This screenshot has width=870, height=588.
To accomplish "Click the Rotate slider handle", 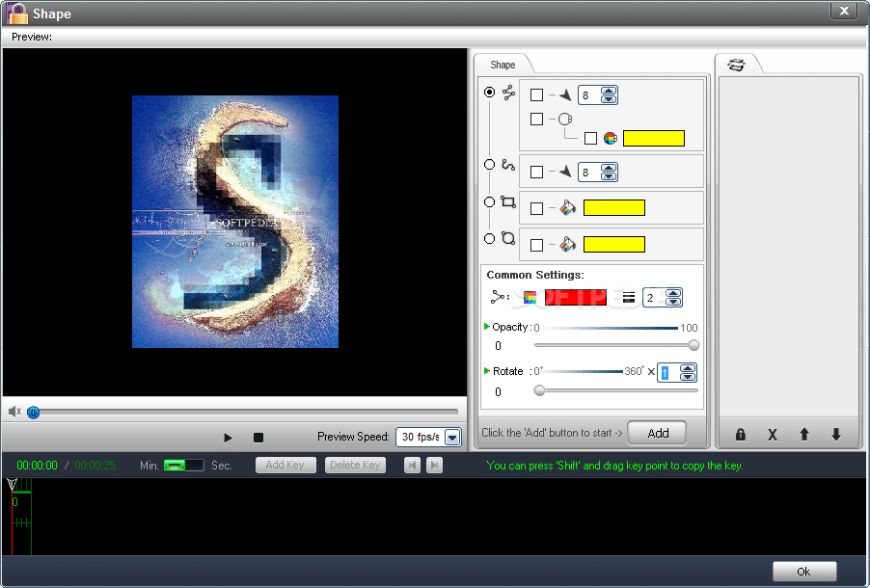I will pyautogui.click(x=539, y=390).
